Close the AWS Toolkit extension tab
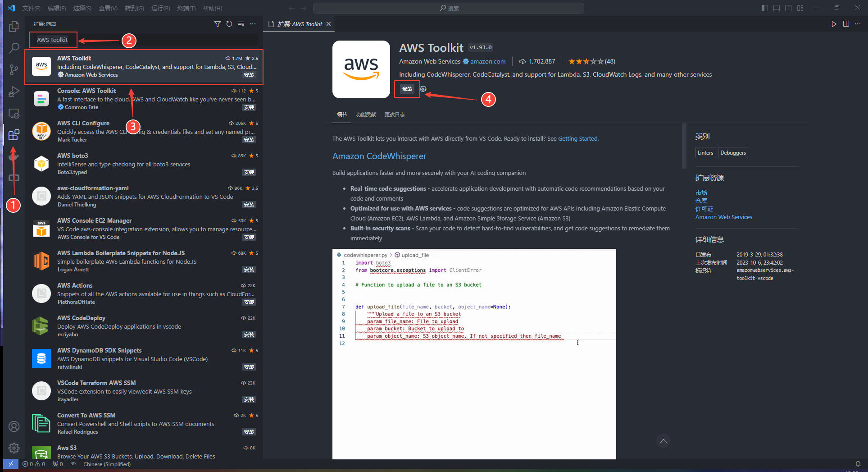868x472 pixels. [x=329, y=24]
